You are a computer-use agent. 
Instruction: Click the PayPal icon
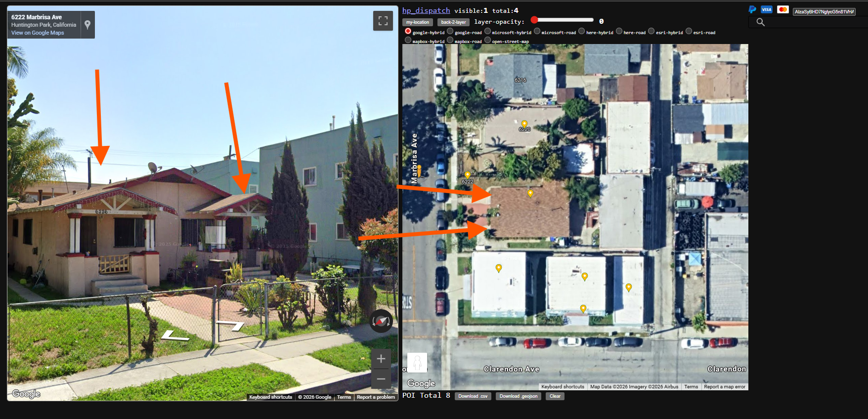coord(752,9)
